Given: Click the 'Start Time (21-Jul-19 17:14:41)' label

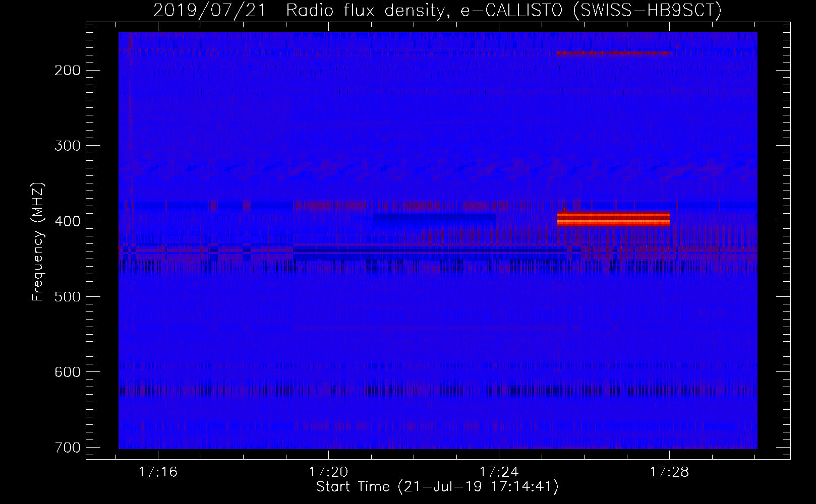Looking at the screenshot, I should pos(437,487).
